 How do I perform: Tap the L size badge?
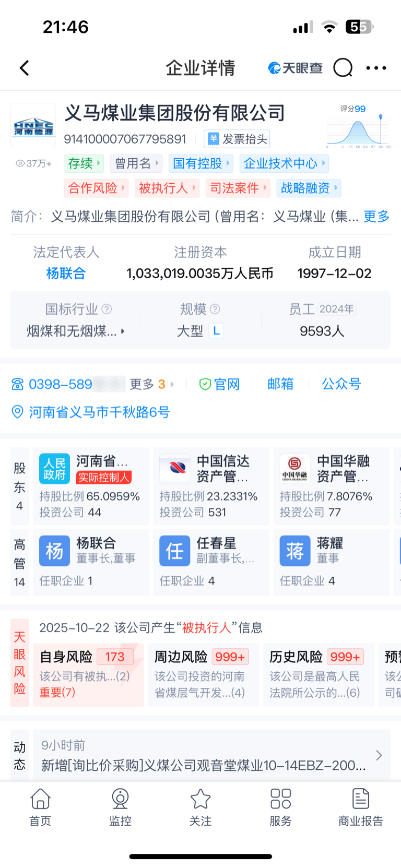point(216,330)
